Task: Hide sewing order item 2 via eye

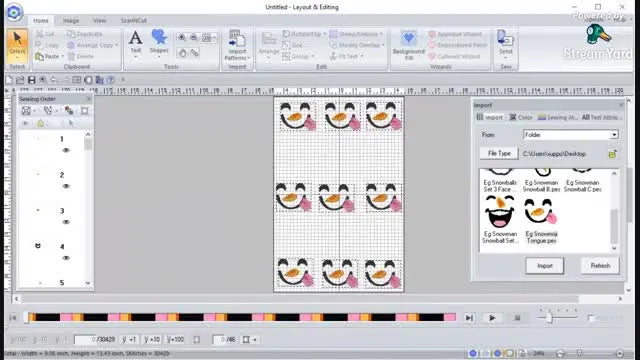Action: coord(66,186)
